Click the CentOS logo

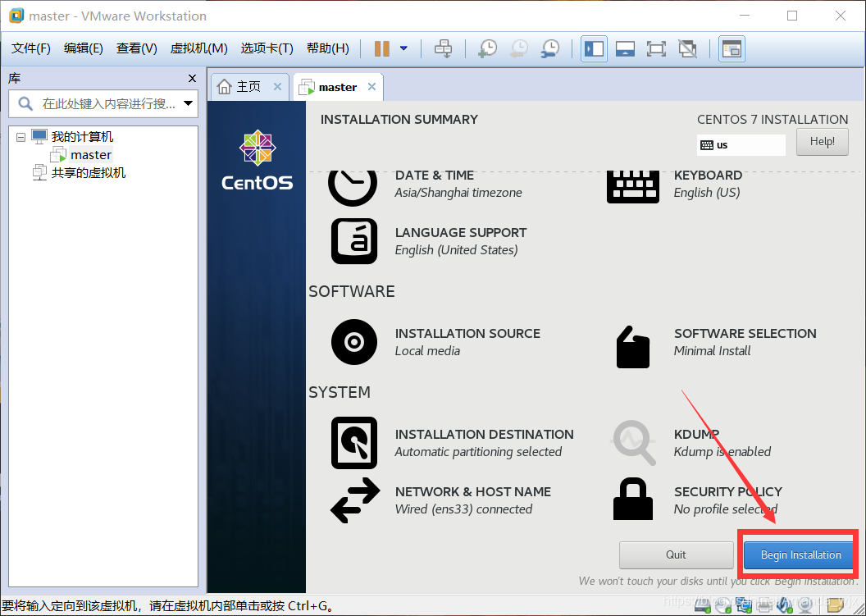258,160
